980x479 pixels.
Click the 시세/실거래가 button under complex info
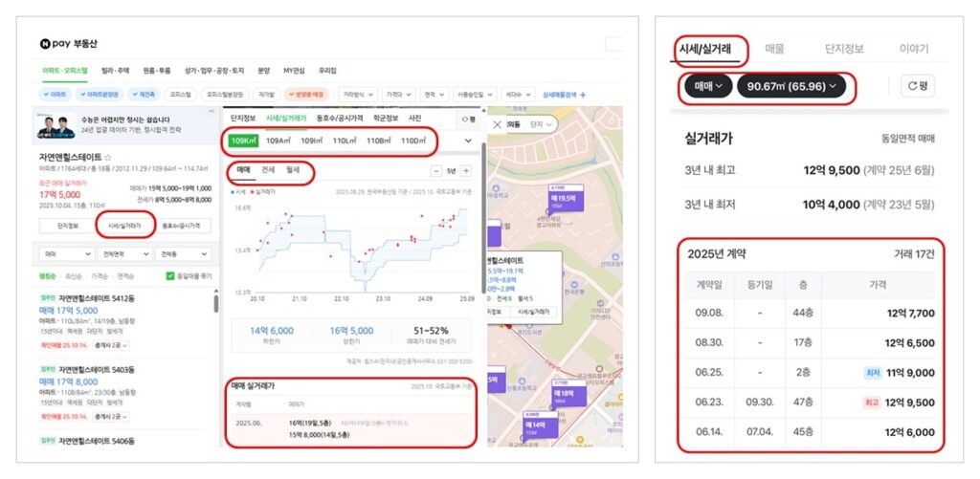(125, 226)
